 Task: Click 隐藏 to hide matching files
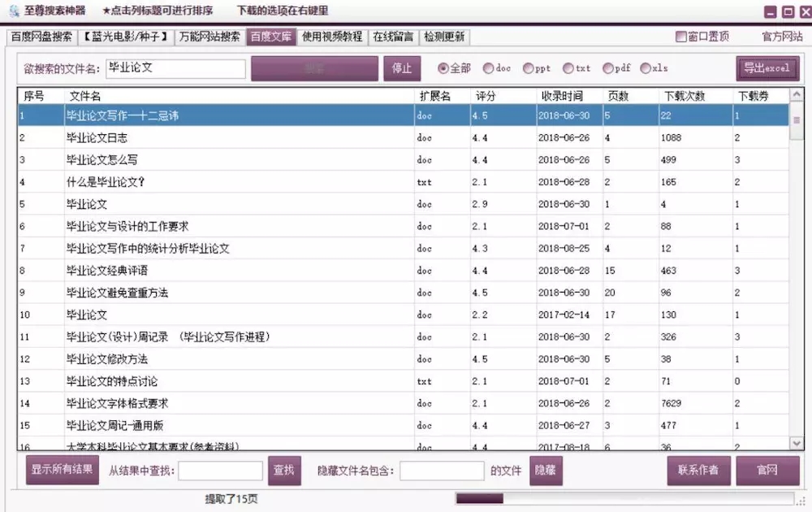tap(546, 470)
